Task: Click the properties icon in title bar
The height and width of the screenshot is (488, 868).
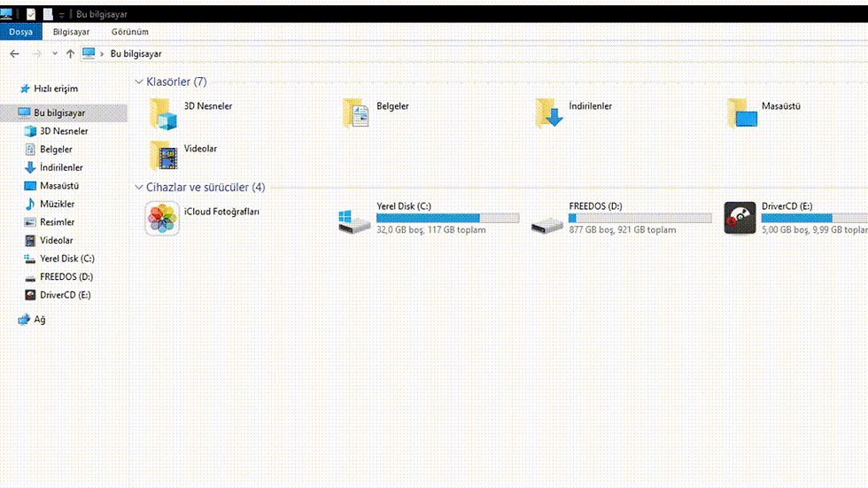Action: [31, 14]
